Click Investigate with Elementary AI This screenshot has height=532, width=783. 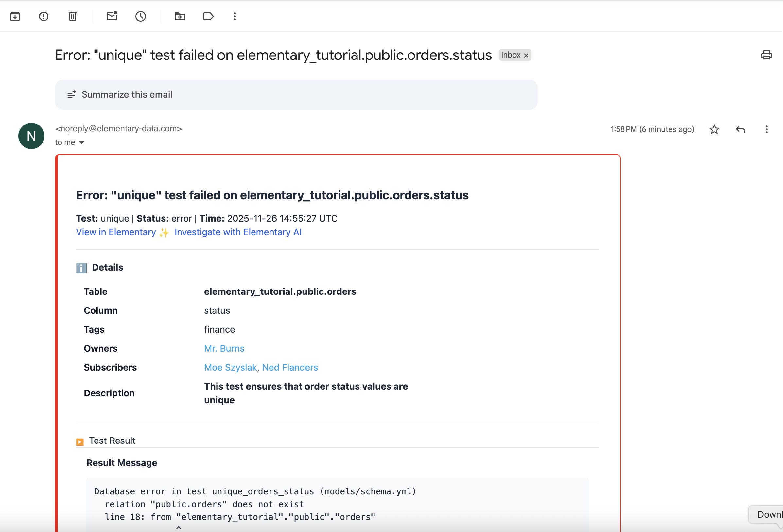238,232
